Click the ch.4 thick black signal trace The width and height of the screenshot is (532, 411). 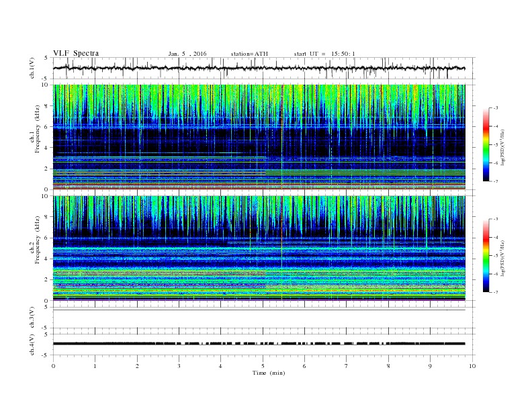(259, 344)
